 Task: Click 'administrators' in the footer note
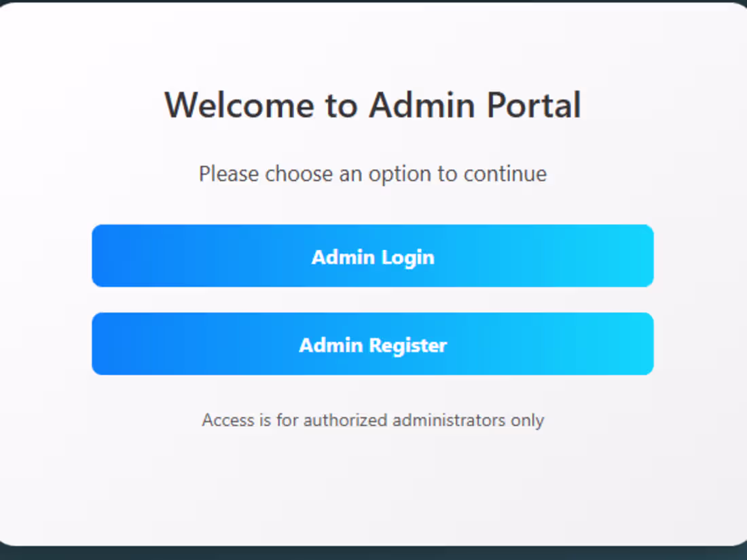coord(449,420)
